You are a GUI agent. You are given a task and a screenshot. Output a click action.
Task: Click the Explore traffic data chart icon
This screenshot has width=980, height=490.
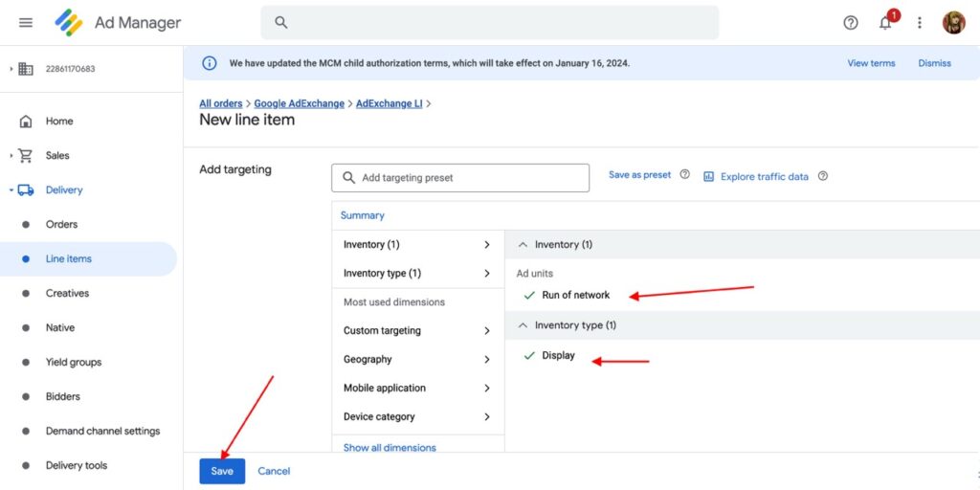[x=709, y=176]
